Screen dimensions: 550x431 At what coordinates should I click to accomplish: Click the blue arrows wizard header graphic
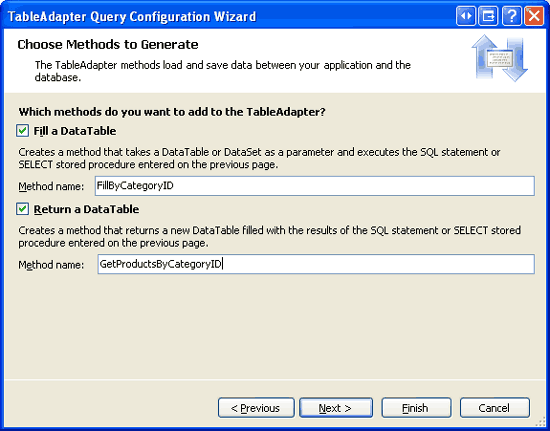coord(499,58)
